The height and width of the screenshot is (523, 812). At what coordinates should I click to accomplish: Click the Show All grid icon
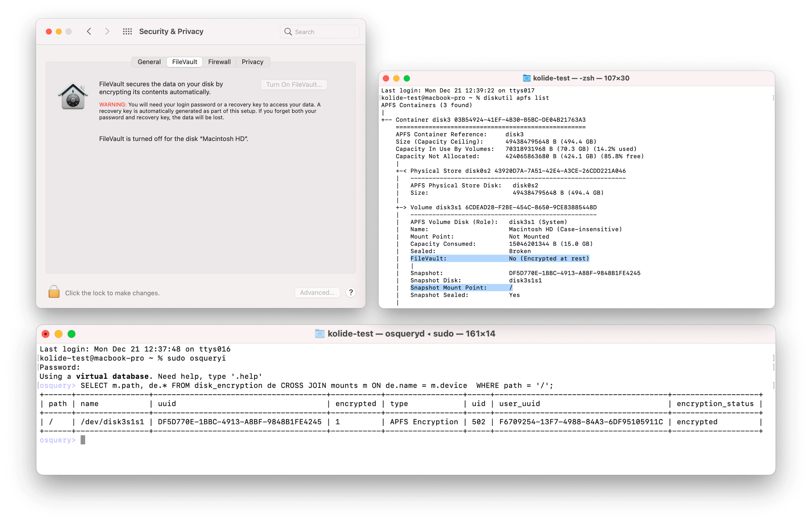(x=127, y=31)
